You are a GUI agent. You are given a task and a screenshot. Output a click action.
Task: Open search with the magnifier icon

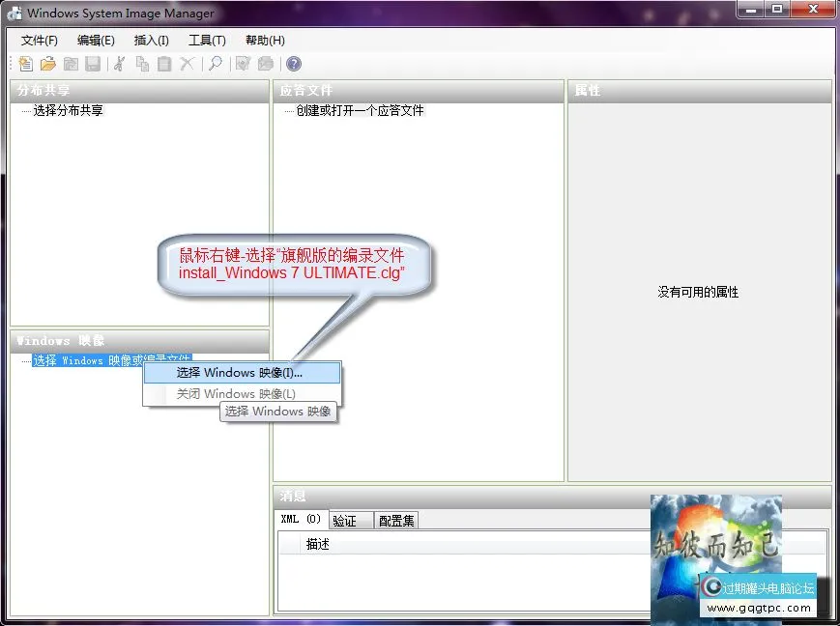coord(214,64)
